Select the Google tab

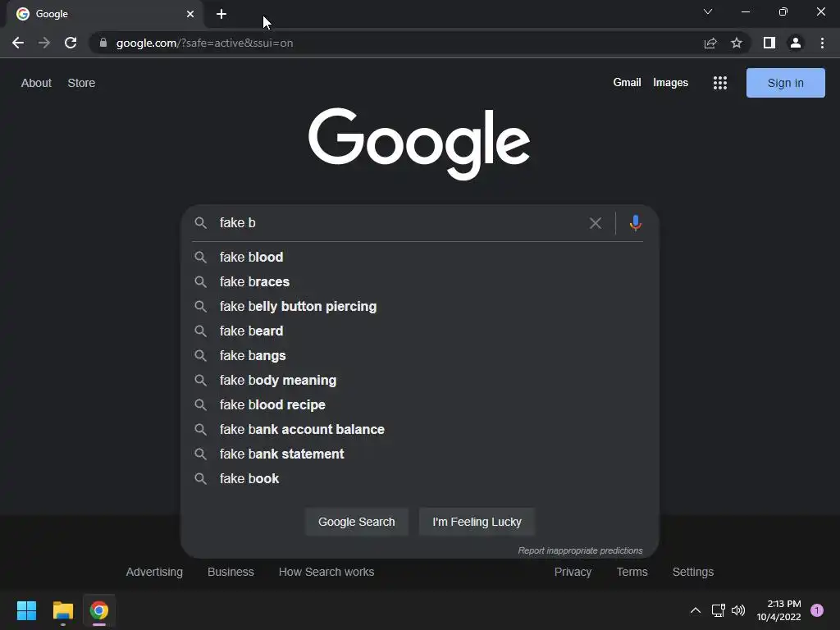(104, 14)
